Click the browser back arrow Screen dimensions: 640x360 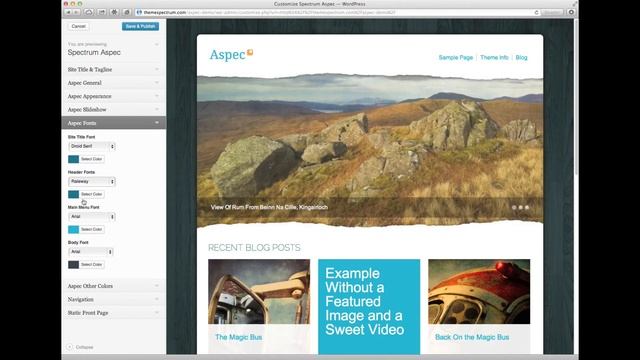click(69, 12)
